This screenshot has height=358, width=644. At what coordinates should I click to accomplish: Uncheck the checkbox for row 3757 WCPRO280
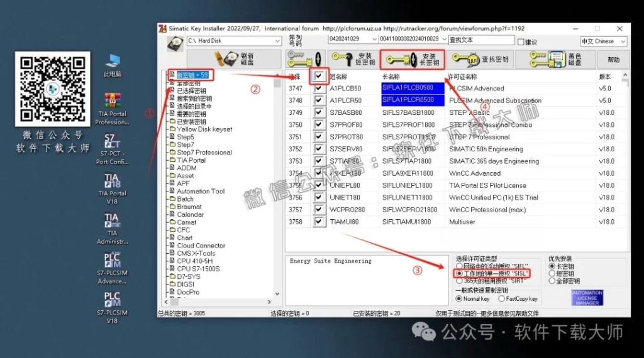tap(319, 210)
